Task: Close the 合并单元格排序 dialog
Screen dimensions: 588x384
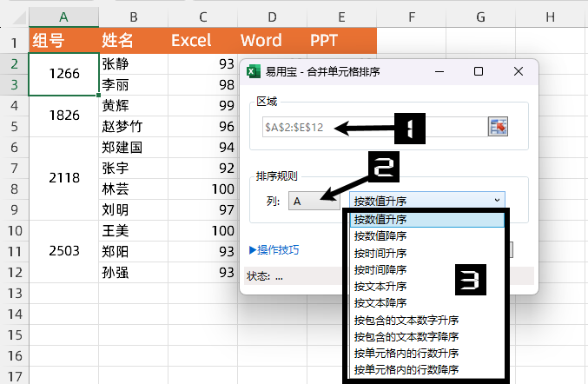Action: point(519,71)
